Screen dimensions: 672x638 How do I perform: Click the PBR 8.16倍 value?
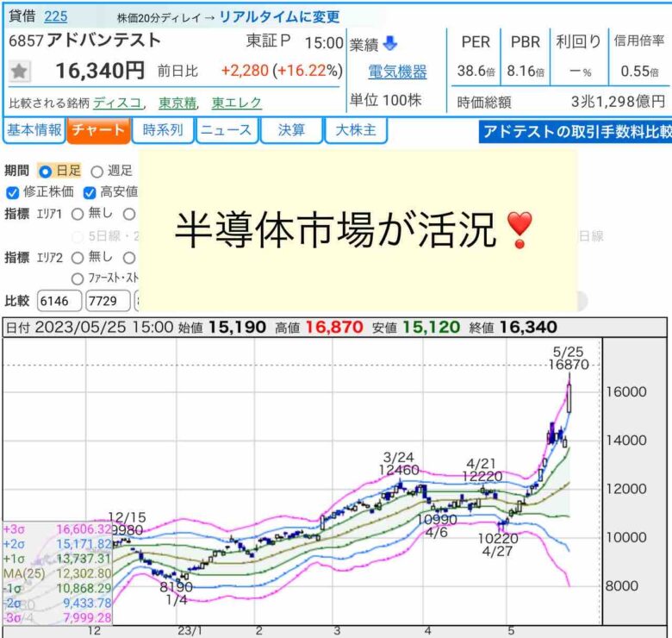pyautogui.click(x=526, y=71)
